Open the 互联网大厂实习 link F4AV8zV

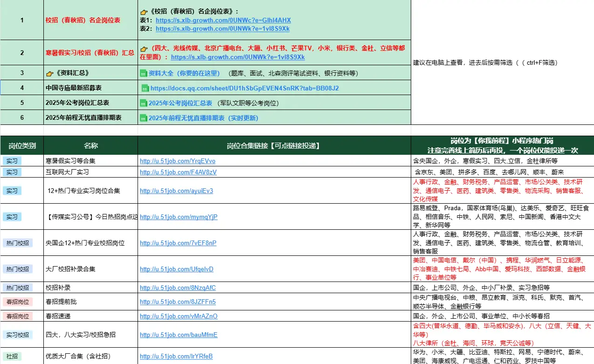click(x=178, y=172)
